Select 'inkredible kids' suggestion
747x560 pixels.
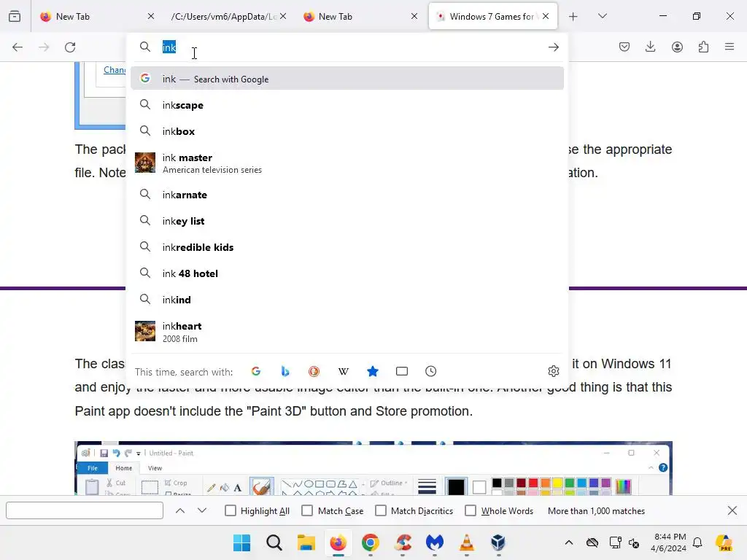tap(347, 246)
